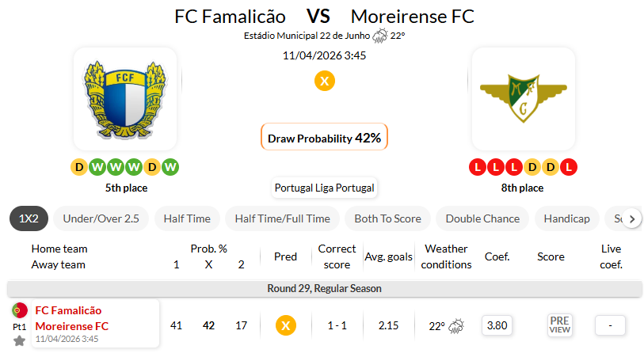Toggle the favorite star for this match
The image size is (644, 357).
tap(19, 340)
